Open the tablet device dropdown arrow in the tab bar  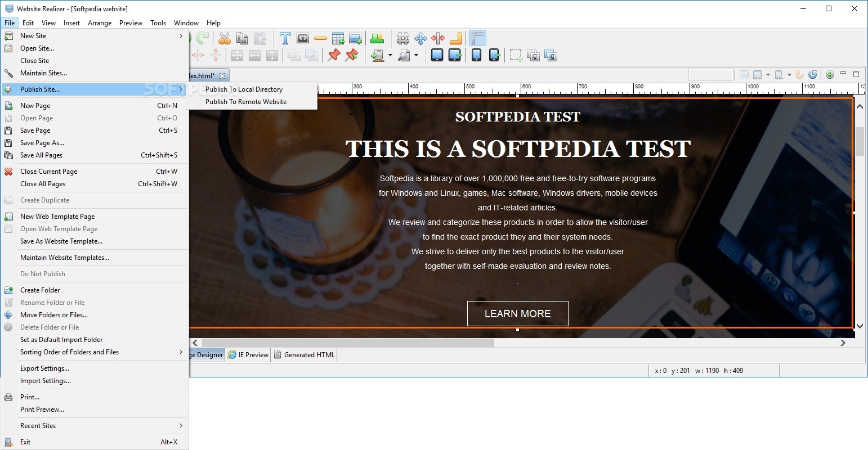pyautogui.click(x=768, y=75)
